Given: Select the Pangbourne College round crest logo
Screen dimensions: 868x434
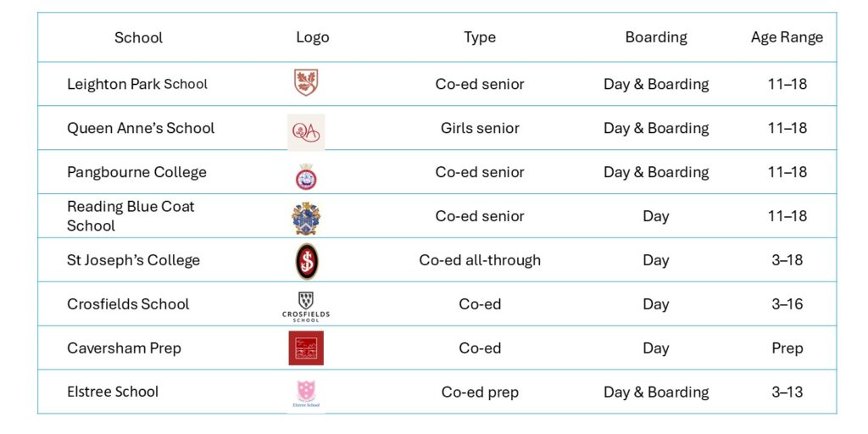Looking at the screenshot, I should pyautogui.click(x=306, y=175).
